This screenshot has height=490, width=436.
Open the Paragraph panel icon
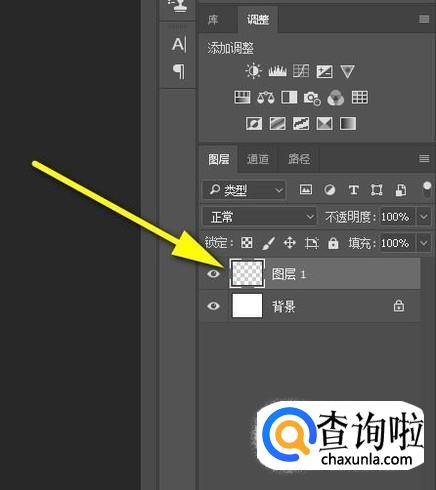click(179, 71)
